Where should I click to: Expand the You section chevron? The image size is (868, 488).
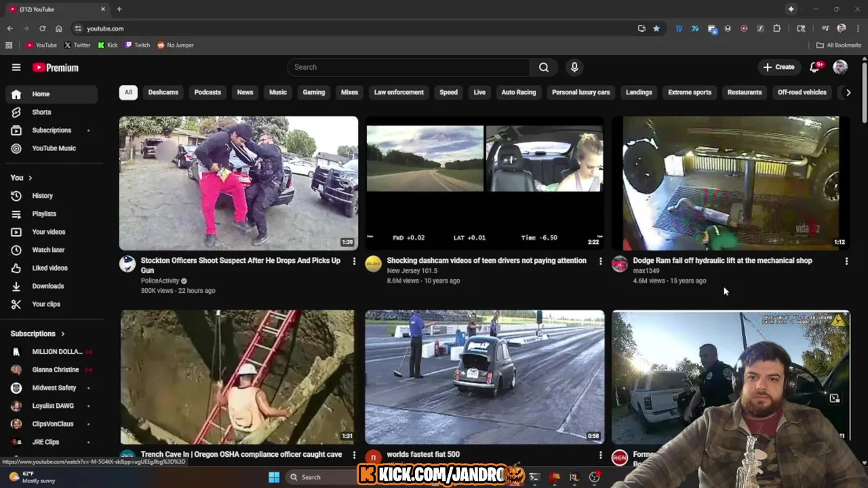[30, 178]
